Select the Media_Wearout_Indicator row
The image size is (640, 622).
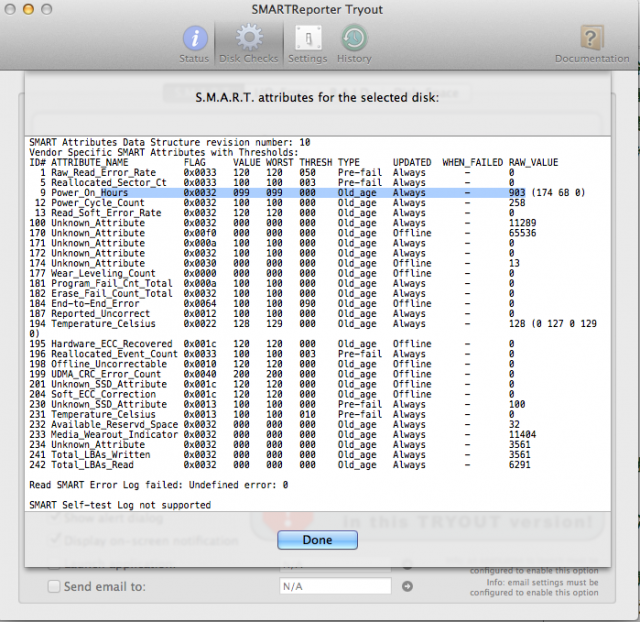[282, 435]
